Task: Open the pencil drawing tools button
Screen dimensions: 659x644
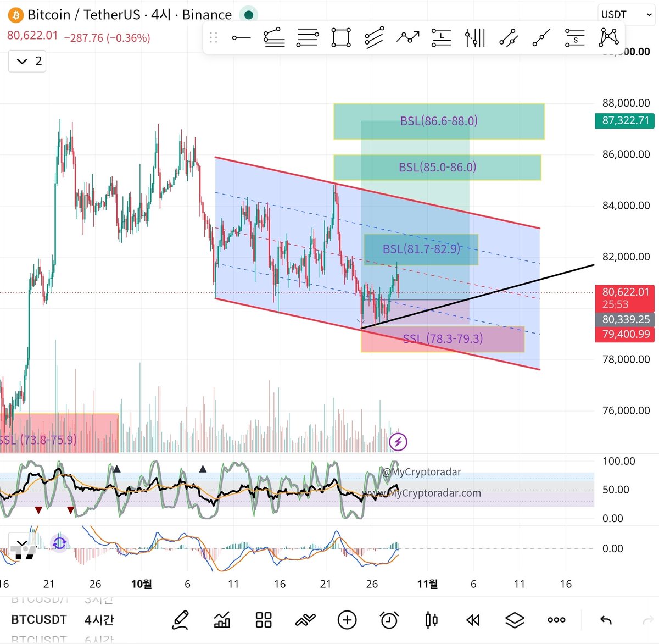Action: 180,620
